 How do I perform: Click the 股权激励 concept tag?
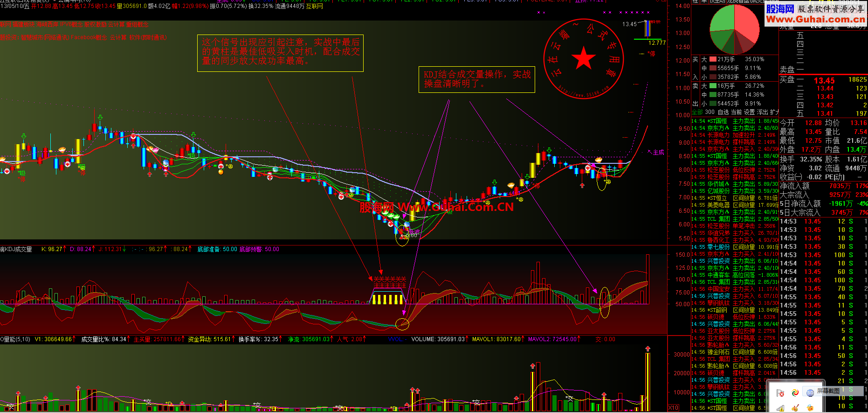pos(95,24)
